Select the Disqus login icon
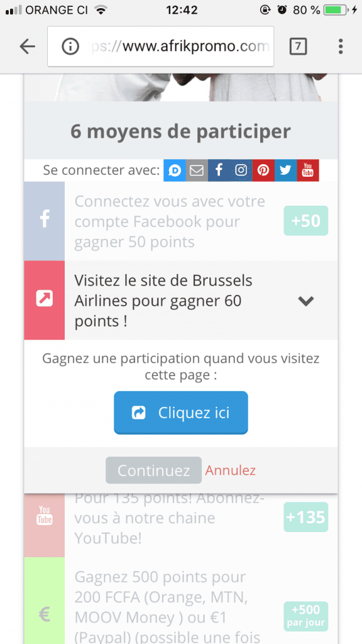This screenshot has width=362, height=644. pos(174,170)
